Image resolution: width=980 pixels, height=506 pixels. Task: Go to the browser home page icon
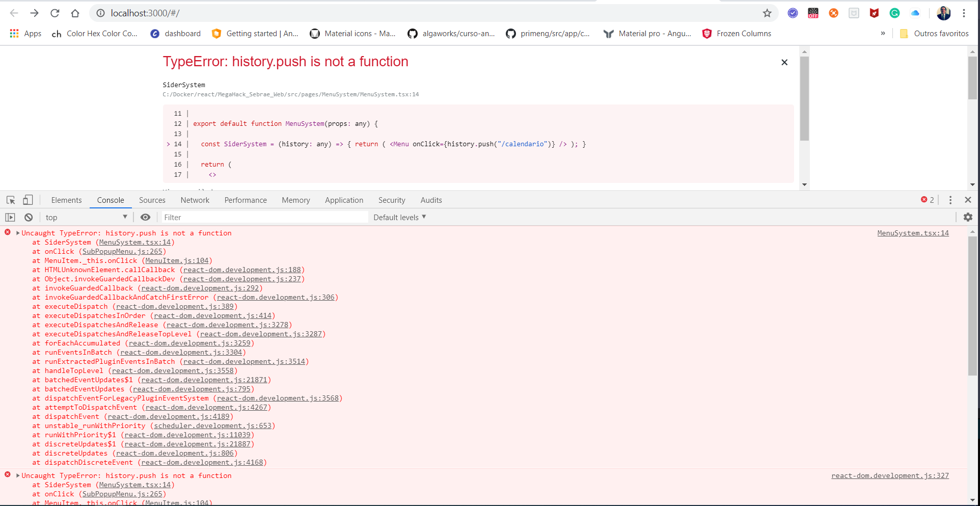pyautogui.click(x=75, y=13)
